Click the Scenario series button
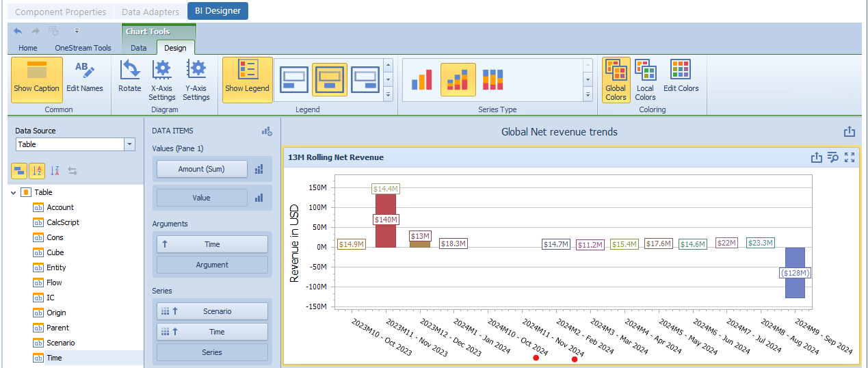The image size is (868, 368). click(x=212, y=311)
